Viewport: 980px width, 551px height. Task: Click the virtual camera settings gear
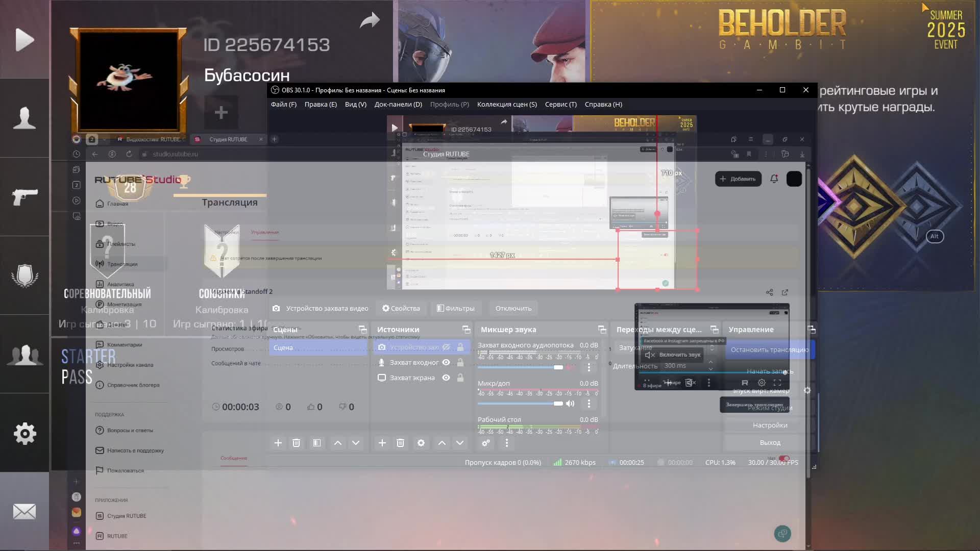click(807, 390)
